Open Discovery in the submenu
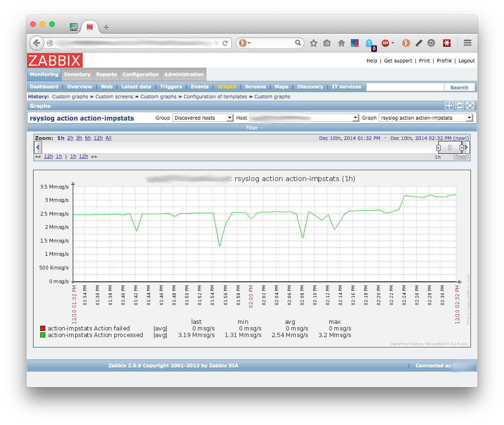Viewport: 504px width, 425px height. coord(310,87)
